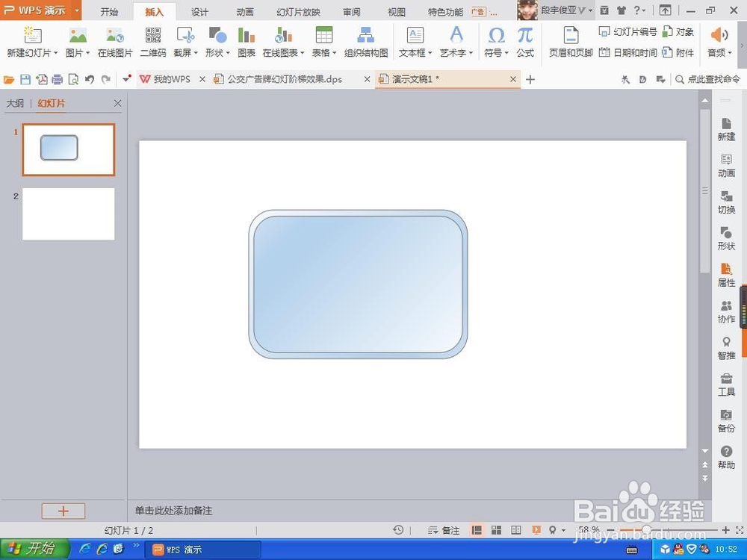Open the 视图 view ribbon tab
The height and width of the screenshot is (560, 747).
[397, 12]
